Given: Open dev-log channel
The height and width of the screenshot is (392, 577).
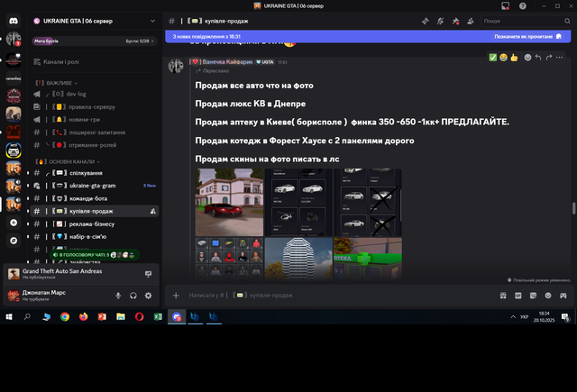Looking at the screenshot, I should tap(95, 94).
